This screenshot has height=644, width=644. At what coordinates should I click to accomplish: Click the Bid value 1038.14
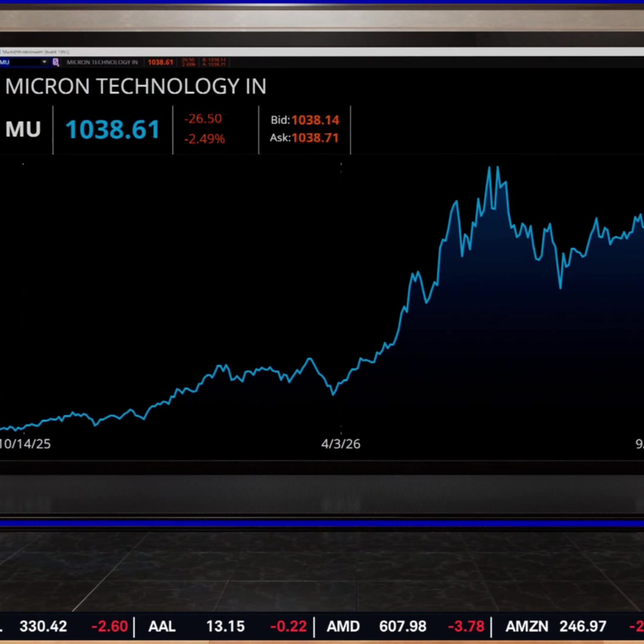[x=315, y=120]
